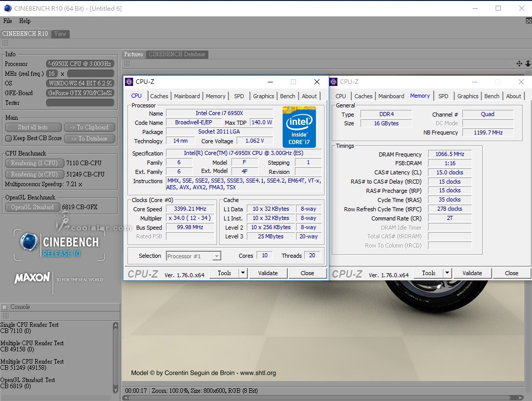The width and height of the screenshot is (532, 401).
Task: Click the To Clipboard button
Action: pos(89,127)
